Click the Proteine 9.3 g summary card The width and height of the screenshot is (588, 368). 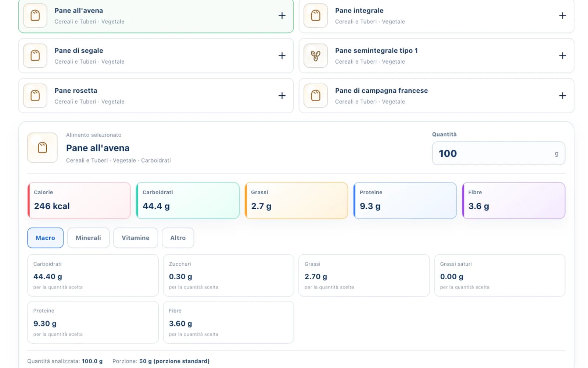click(405, 201)
